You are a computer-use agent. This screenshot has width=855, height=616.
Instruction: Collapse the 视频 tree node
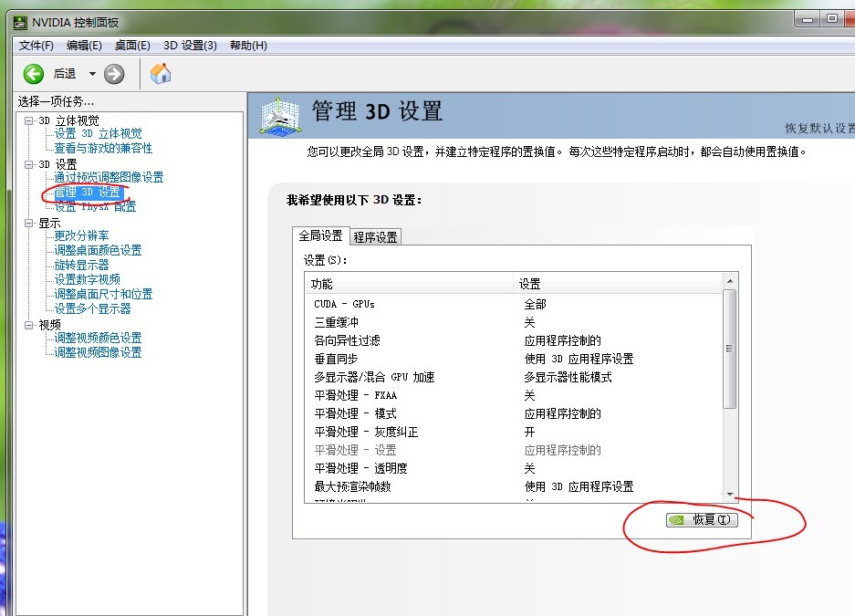pos(29,325)
